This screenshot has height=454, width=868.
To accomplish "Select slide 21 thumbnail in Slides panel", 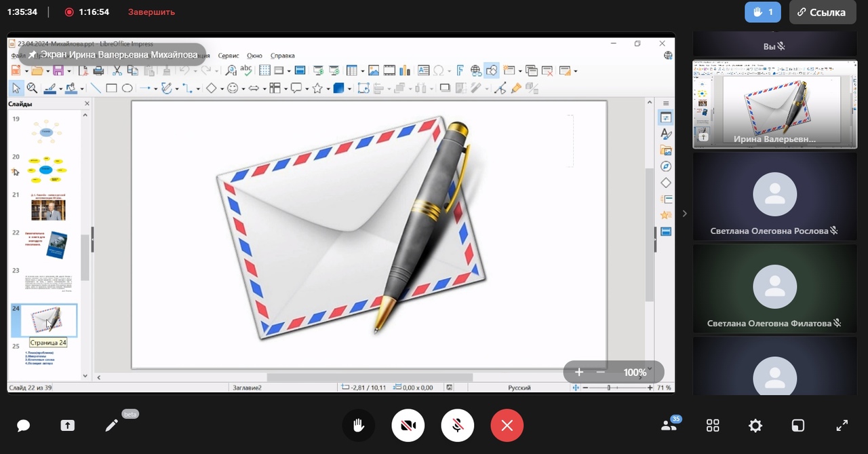I will pyautogui.click(x=48, y=210).
